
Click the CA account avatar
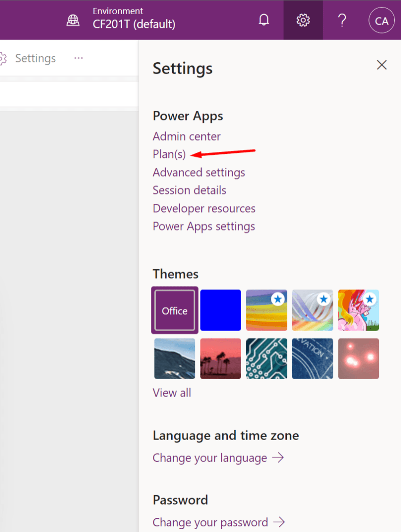381,20
